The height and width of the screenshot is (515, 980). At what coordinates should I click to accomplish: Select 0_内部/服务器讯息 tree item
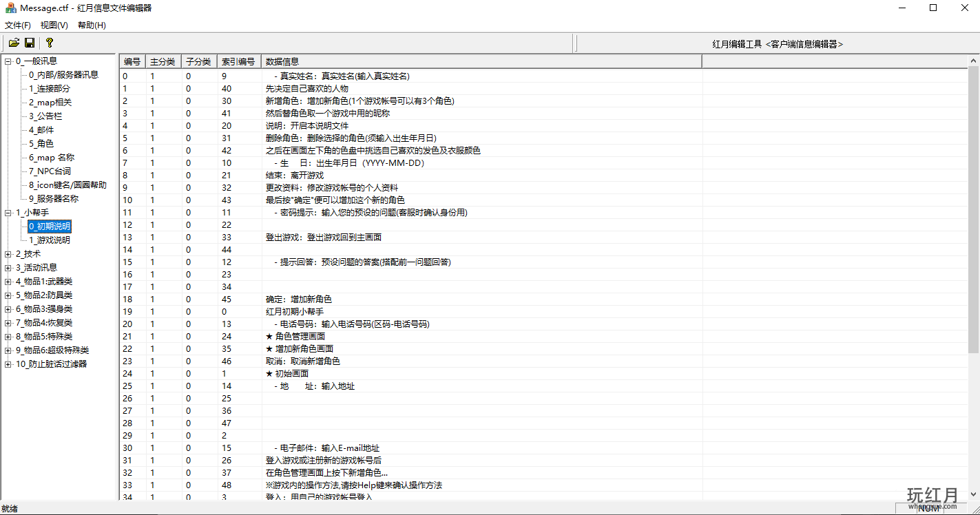point(63,75)
